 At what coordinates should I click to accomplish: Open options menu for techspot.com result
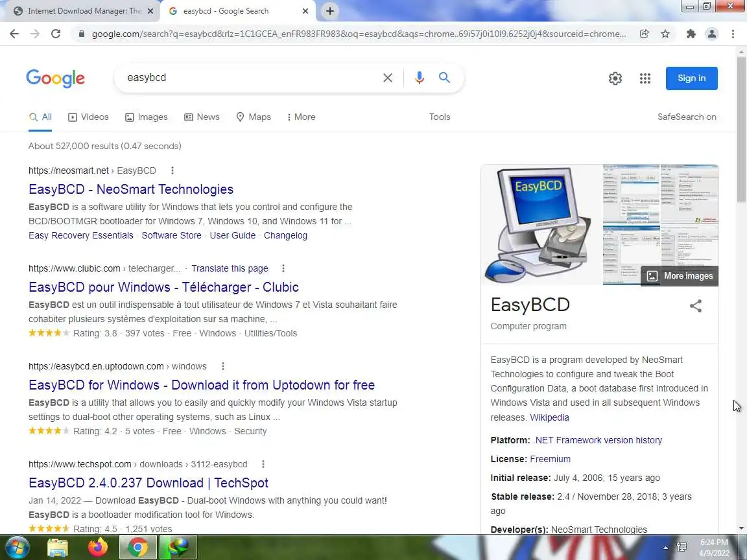click(263, 464)
